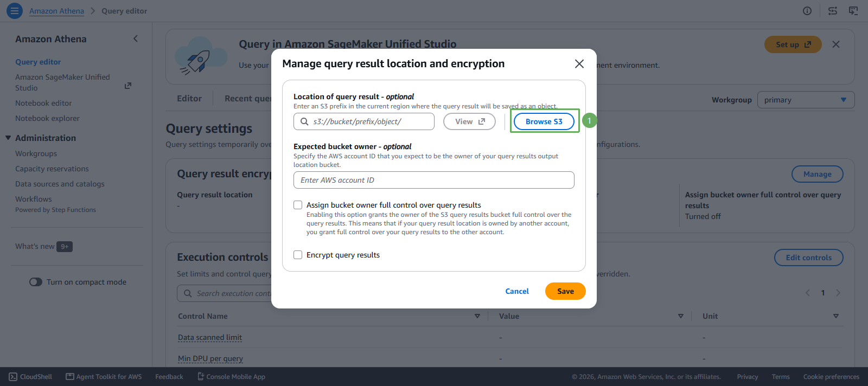Collapse the Administration section

8,138
